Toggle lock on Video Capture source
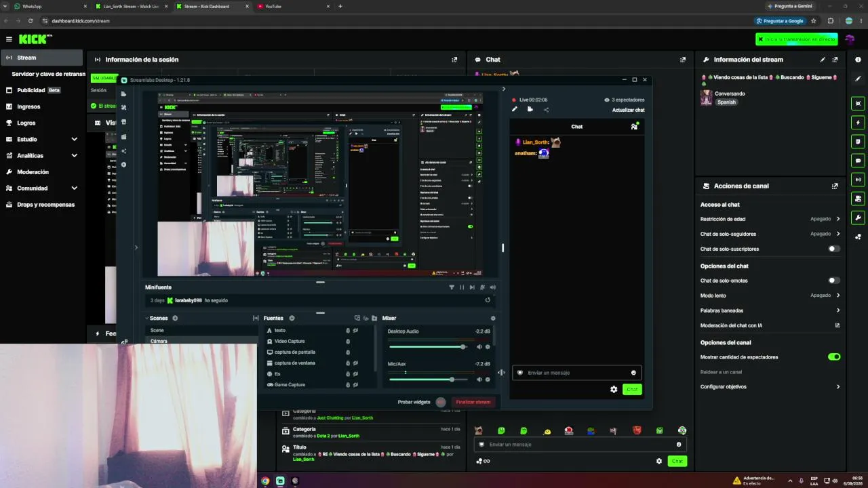Image resolution: width=868 pixels, height=488 pixels. coord(348,341)
